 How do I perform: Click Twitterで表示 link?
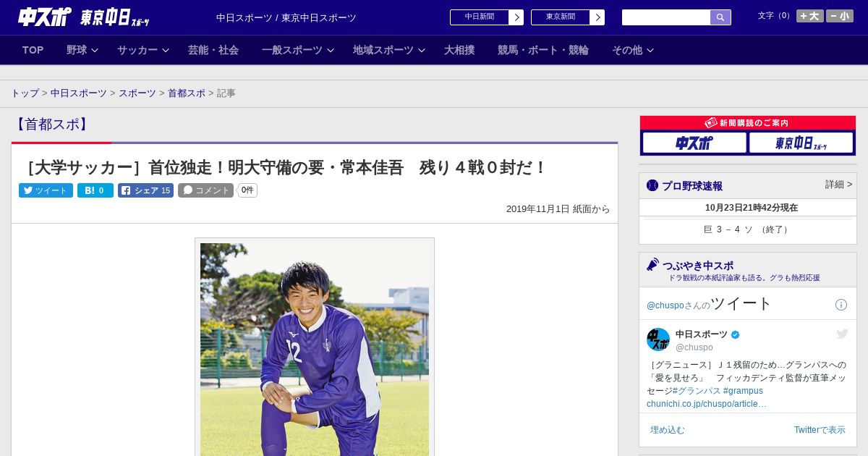[x=820, y=430]
